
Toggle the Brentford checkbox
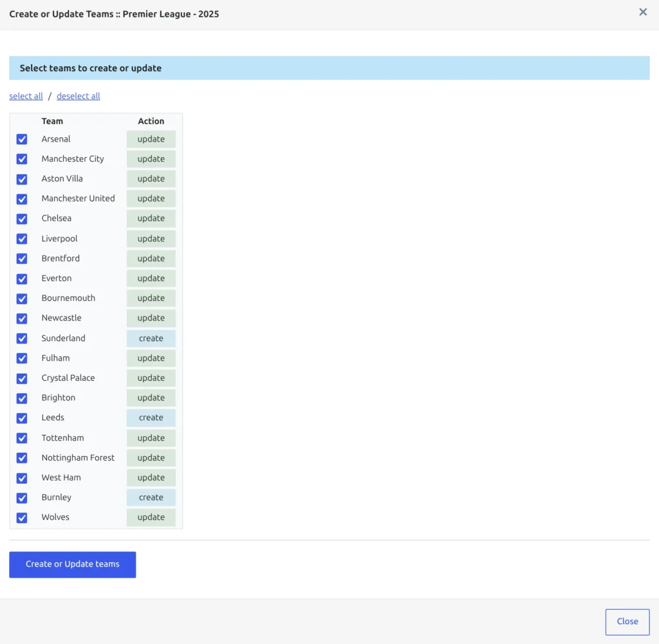point(22,259)
